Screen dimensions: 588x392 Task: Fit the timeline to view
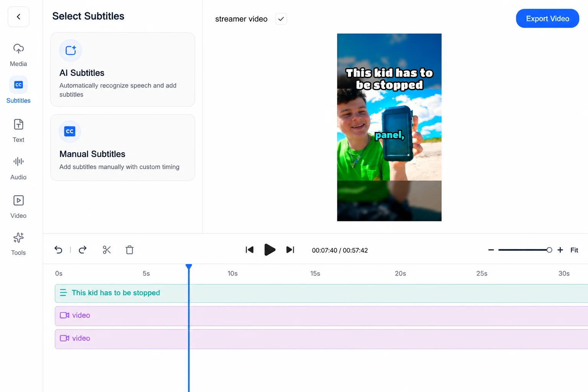(574, 250)
